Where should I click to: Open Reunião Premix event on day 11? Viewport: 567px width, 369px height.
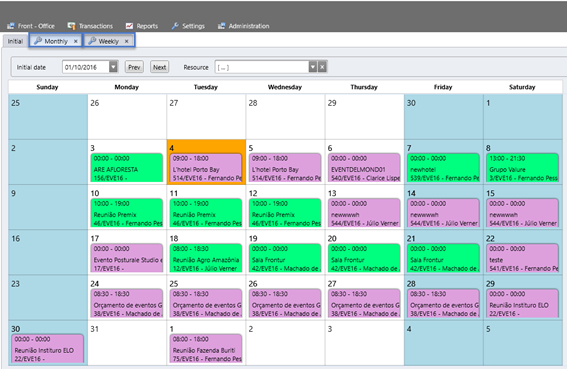pyautogui.click(x=206, y=213)
